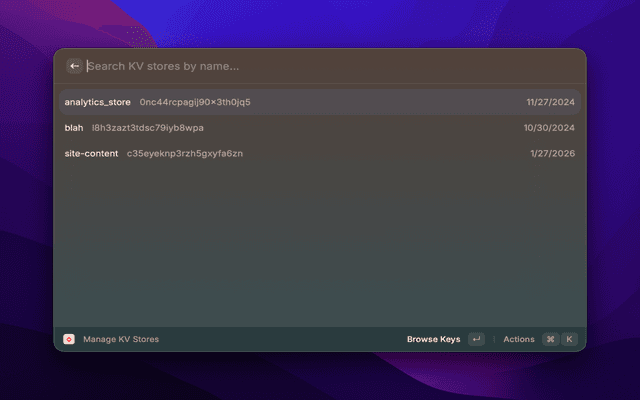Open the site-content KV store
Viewport: 640px width, 400px height.
(91, 153)
